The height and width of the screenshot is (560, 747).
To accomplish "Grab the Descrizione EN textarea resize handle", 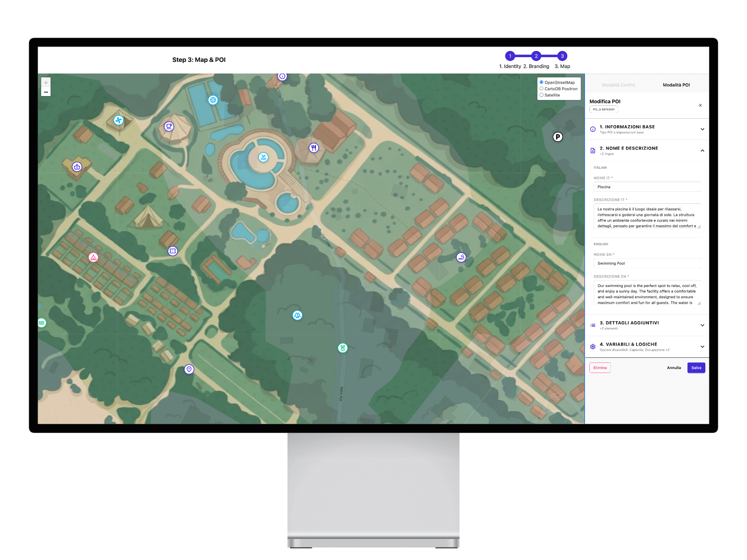I will pyautogui.click(x=699, y=303).
